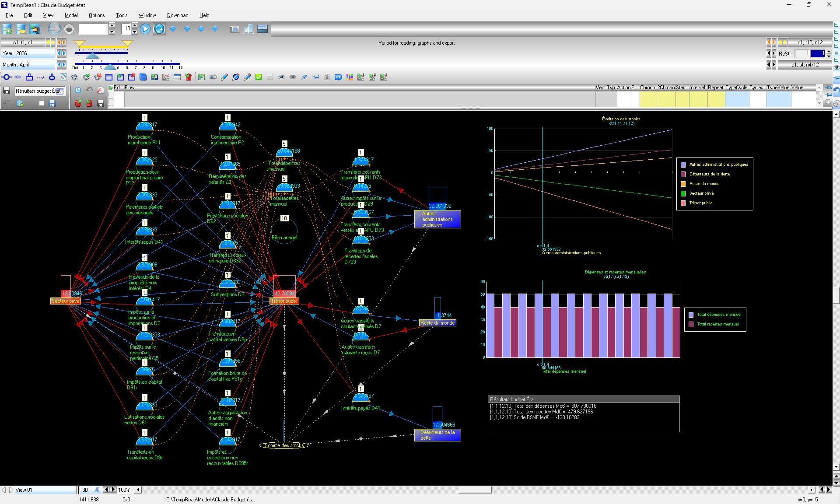Viewport: 840px width, 504px height.
Task: Open the Tools menu
Action: [x=122, y=15]
